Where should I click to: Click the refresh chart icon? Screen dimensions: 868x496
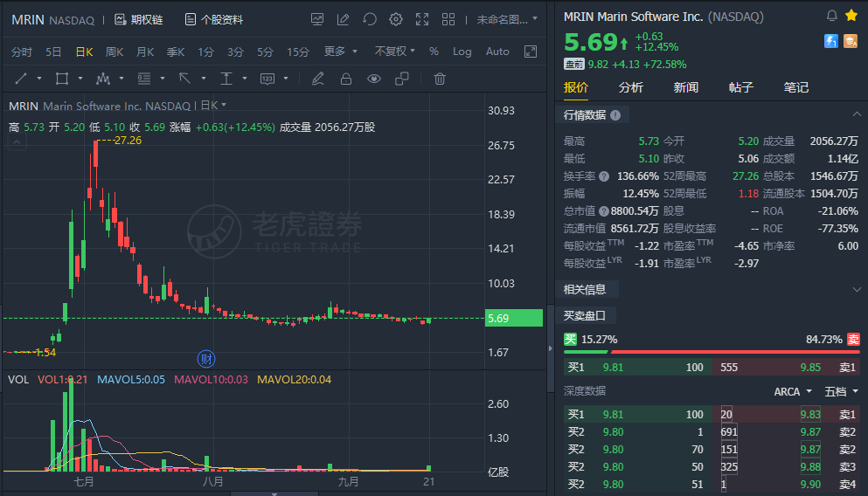coord(369,19)
